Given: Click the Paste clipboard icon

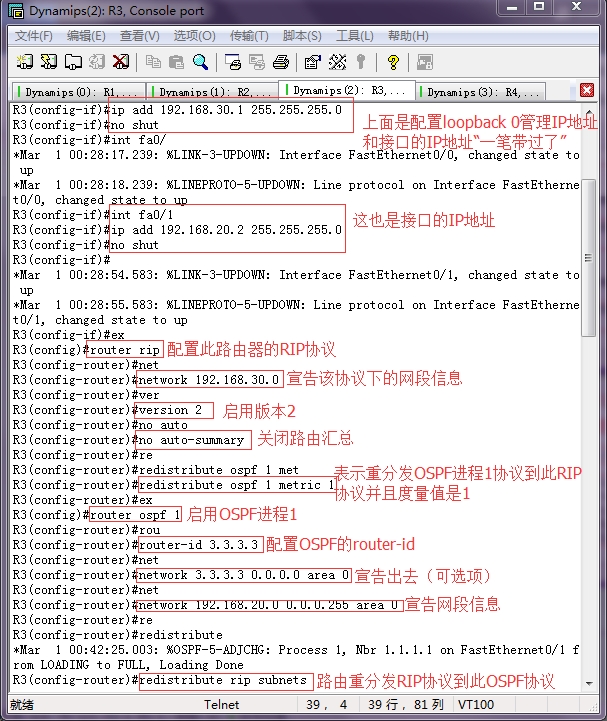Looking at the screenshot, I should coord(177,62).
